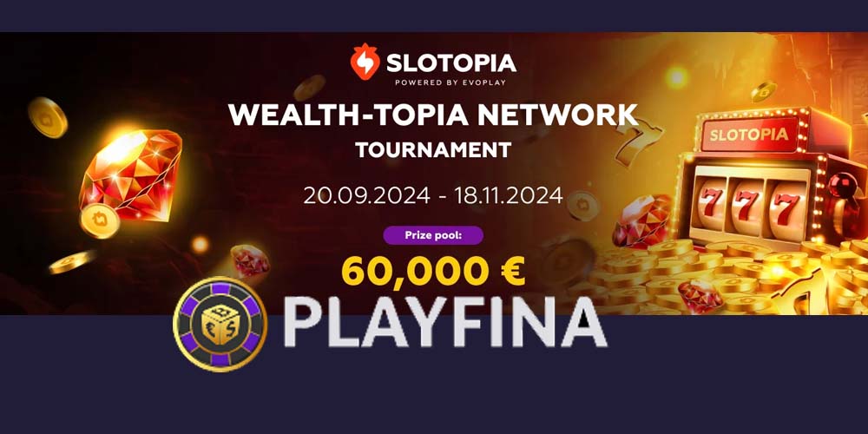Click the purple Prize pool badge

(433, 235)
